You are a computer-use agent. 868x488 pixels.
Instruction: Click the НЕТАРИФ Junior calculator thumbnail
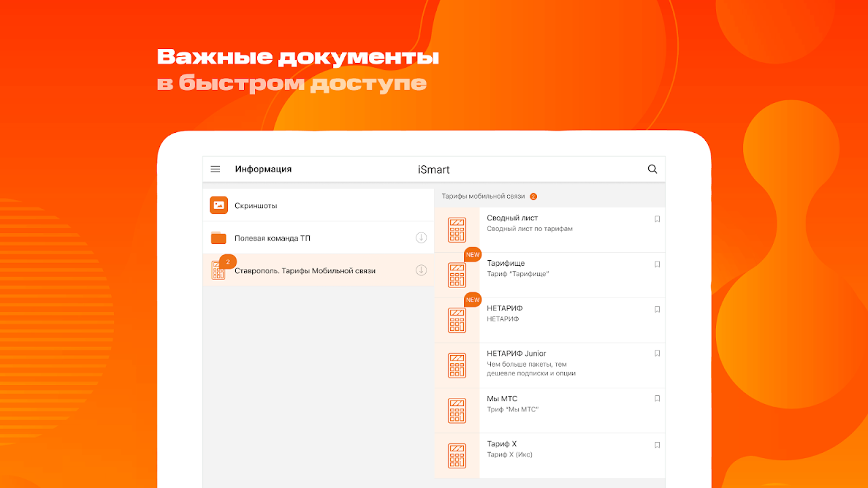tap(457, 365)
